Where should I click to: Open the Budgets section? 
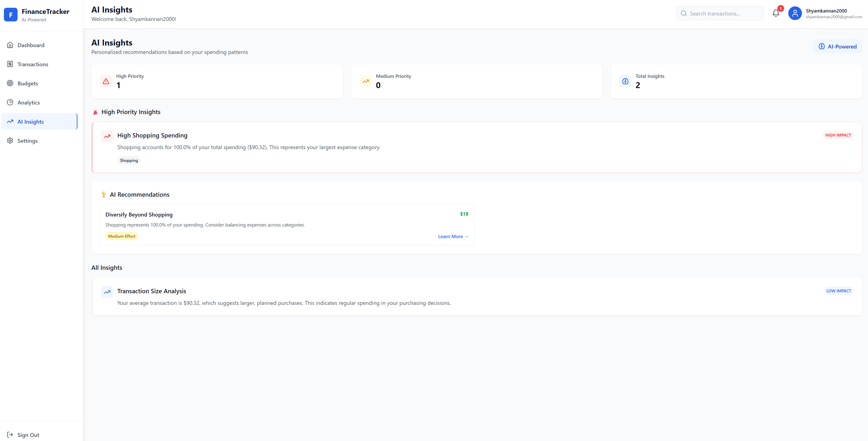27,84
